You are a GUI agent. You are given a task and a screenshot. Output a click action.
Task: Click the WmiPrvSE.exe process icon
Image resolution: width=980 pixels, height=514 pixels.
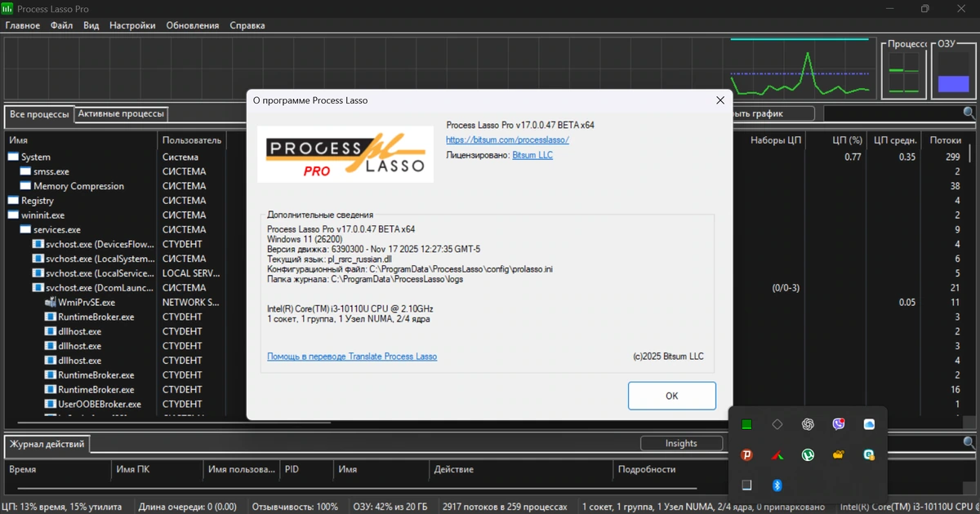[x=50, y=302]
